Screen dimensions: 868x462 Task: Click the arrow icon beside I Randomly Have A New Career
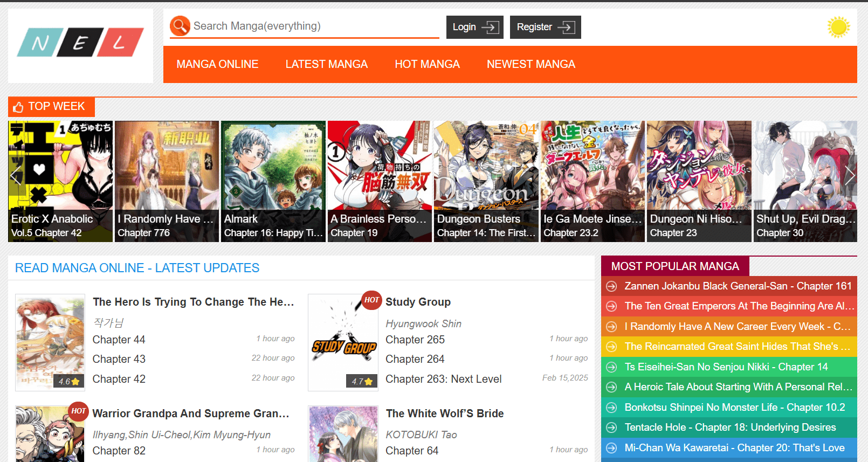tap(611, 327)
